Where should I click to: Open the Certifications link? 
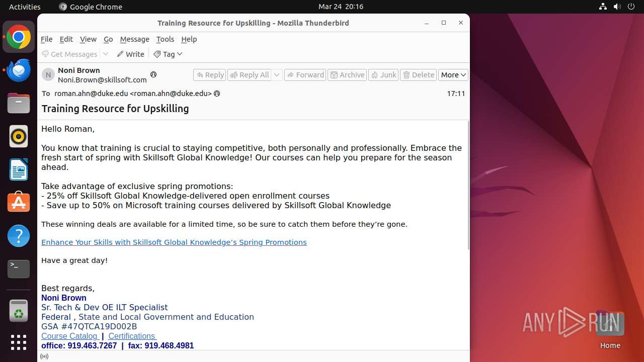point(132,336)
